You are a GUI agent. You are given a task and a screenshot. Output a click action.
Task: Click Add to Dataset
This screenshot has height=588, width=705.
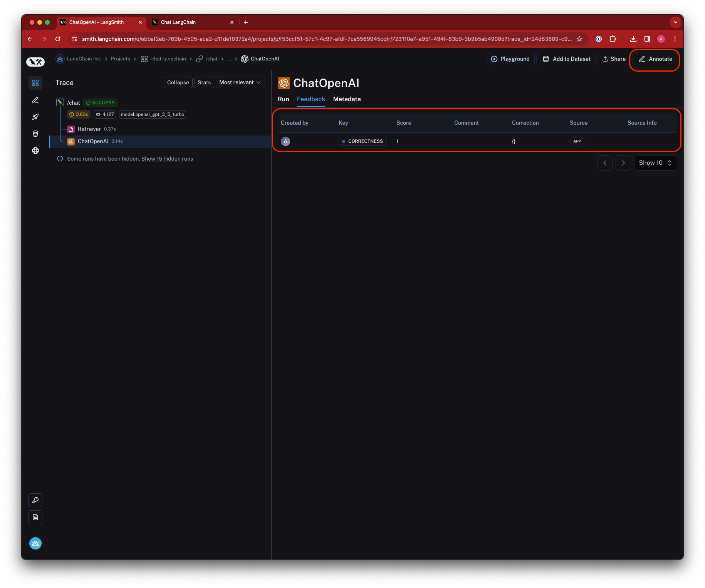[x=566, y=59]
